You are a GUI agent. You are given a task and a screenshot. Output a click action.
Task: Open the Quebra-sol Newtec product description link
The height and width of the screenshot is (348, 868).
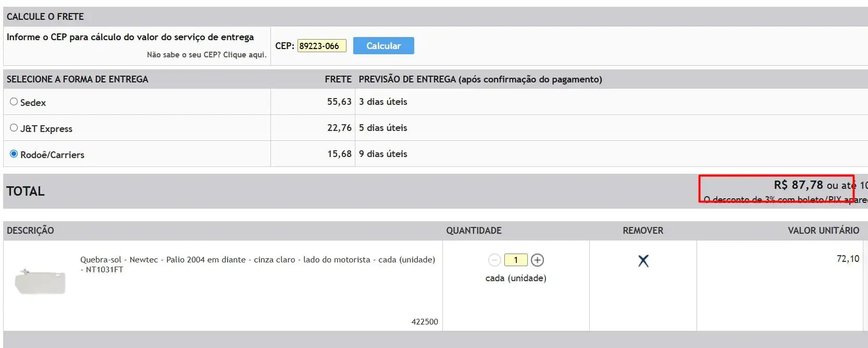(257, 260)
